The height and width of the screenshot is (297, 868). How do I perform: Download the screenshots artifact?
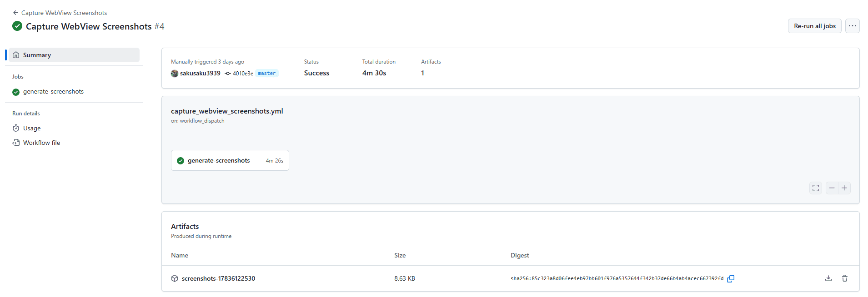(828, 278)
